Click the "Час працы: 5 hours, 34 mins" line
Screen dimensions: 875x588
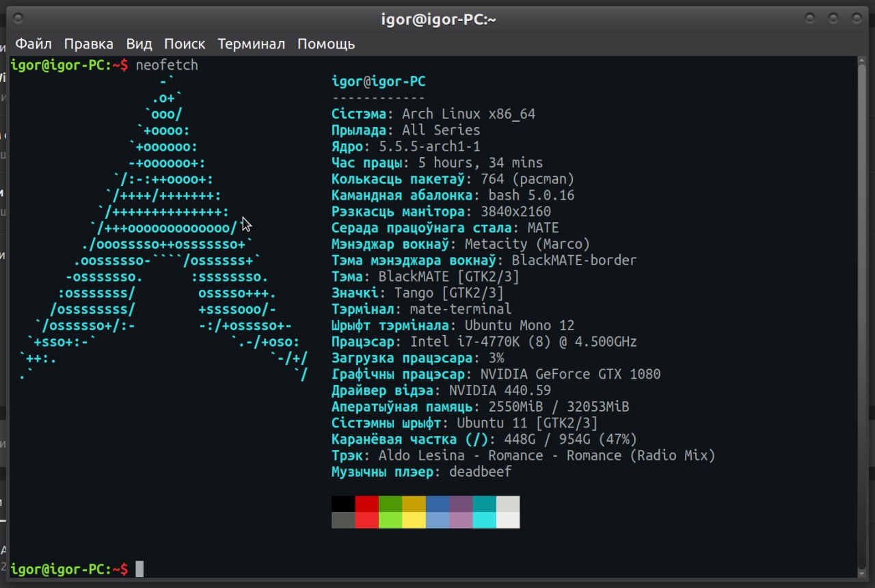(x=437, y=163)
